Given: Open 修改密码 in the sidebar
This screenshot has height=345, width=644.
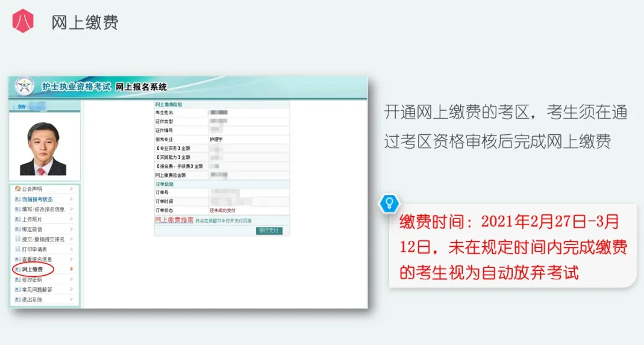Looking at the screenshot, I should (x=33, y=279).
